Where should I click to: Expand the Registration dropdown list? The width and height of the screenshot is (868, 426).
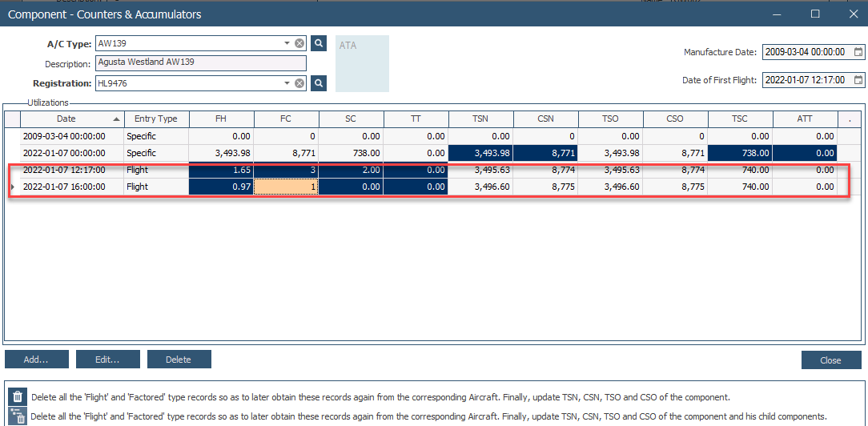coord(287,82)
